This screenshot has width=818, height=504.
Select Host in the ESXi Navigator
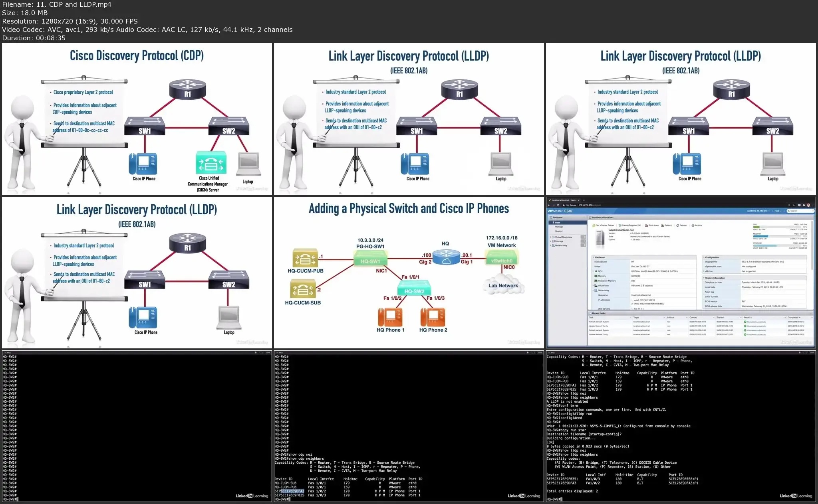pos(568,222)
